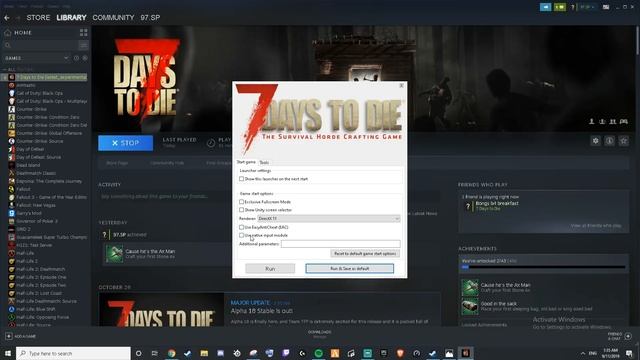
Task: Click the controller support icon on game banner
Action: (623, 121)
